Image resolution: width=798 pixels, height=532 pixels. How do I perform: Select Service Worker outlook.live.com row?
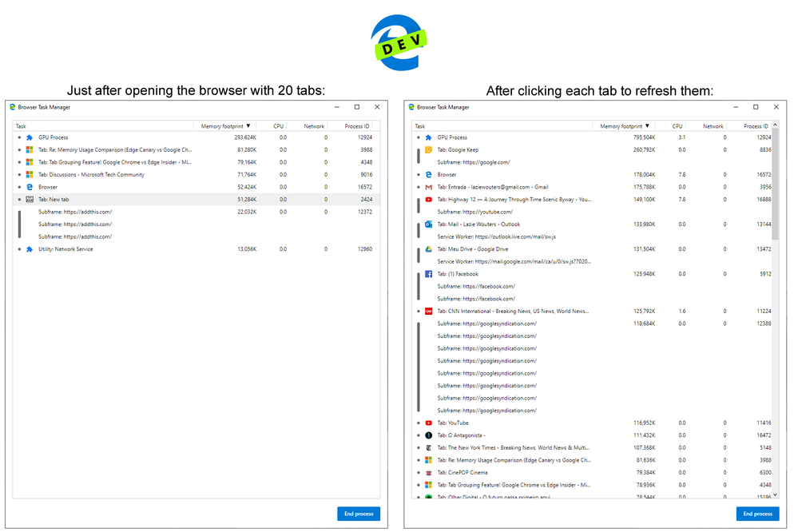coord(592,236)
